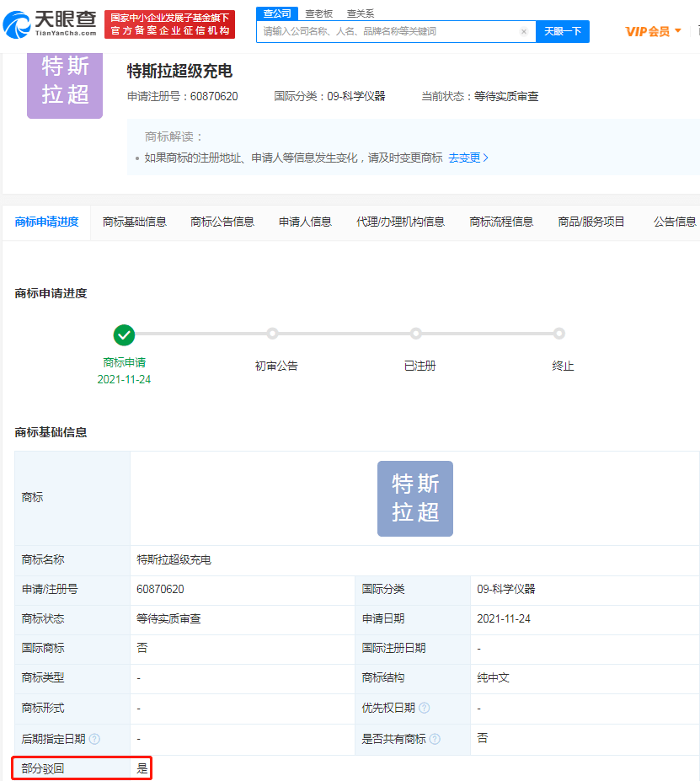
Task: Click the TianYanCha logo
Action: point(50,24)
